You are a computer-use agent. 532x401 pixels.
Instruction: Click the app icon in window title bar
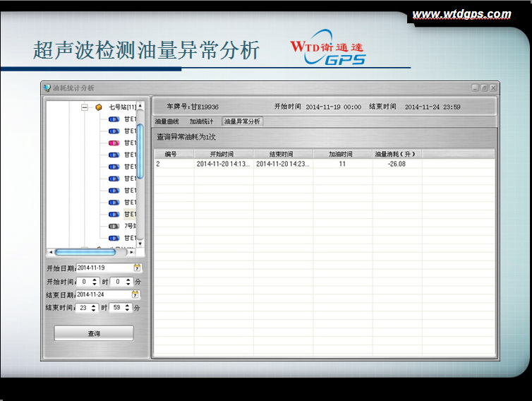coord(47,88)
